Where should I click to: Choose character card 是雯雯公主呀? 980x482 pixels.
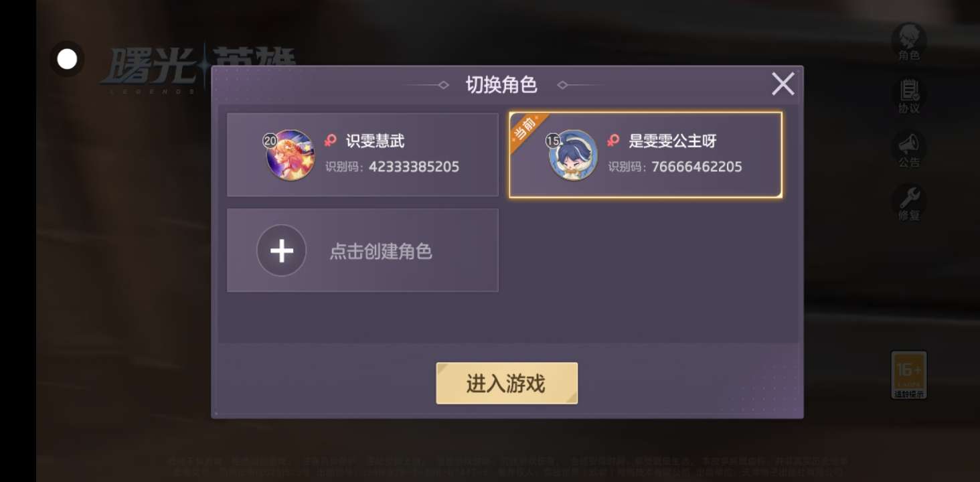tap(645, 155)
